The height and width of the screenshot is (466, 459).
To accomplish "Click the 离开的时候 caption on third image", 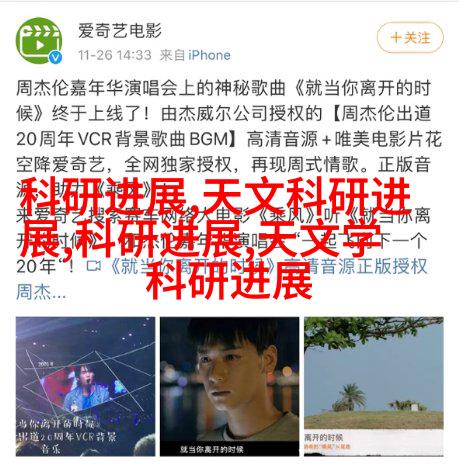I will click(x=323, y=437).
